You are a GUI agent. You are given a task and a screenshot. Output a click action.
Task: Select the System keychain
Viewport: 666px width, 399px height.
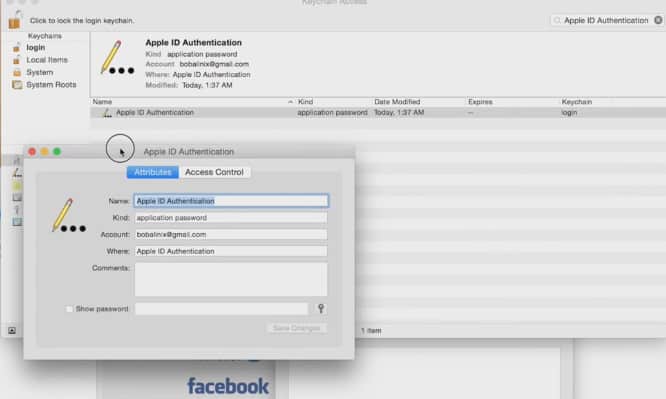coord(40,72)
